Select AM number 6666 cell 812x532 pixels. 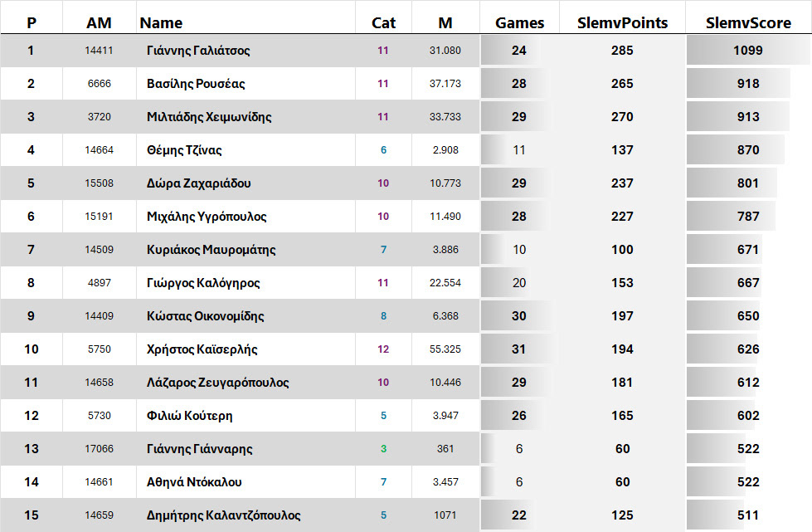[x=99, y=84]
